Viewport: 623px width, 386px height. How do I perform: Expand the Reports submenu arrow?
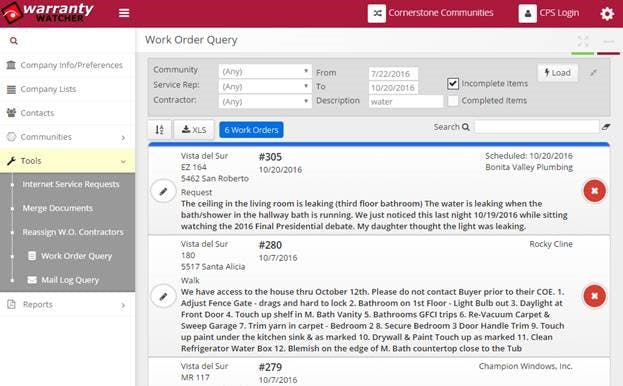click(123, 305)
